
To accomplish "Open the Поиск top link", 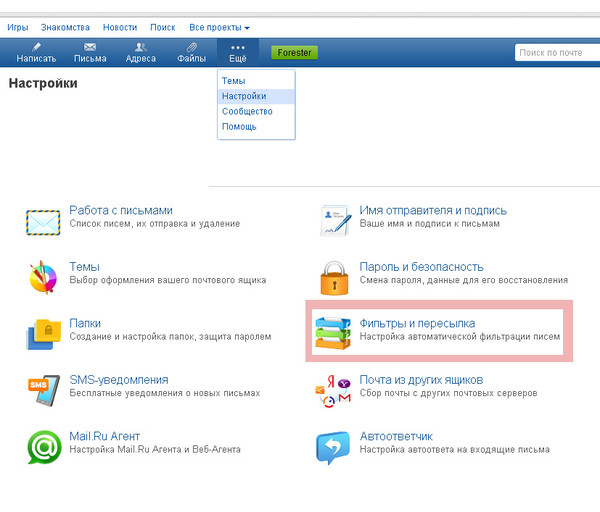I will [163, 28].
